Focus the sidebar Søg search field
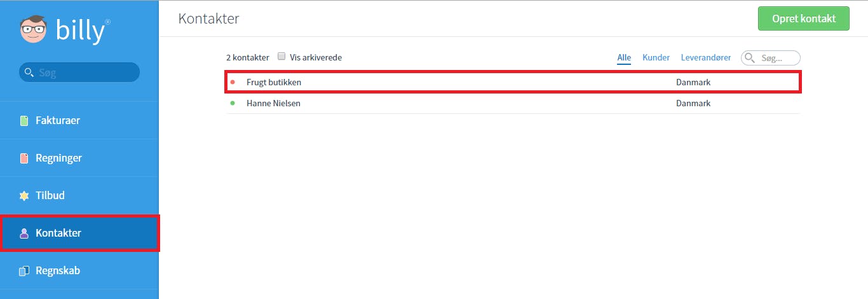 (79, 73)
